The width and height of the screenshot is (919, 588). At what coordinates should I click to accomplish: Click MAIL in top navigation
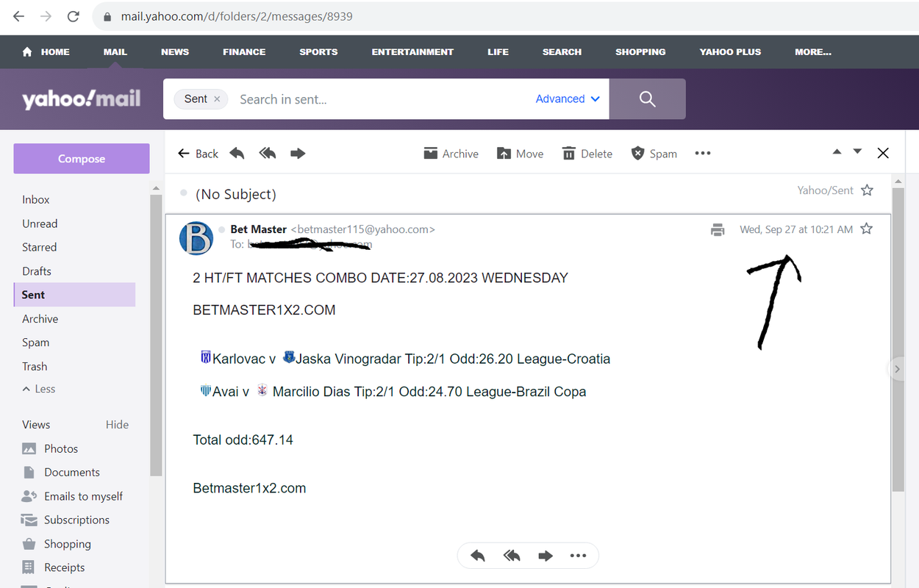(x=115, y=52)
